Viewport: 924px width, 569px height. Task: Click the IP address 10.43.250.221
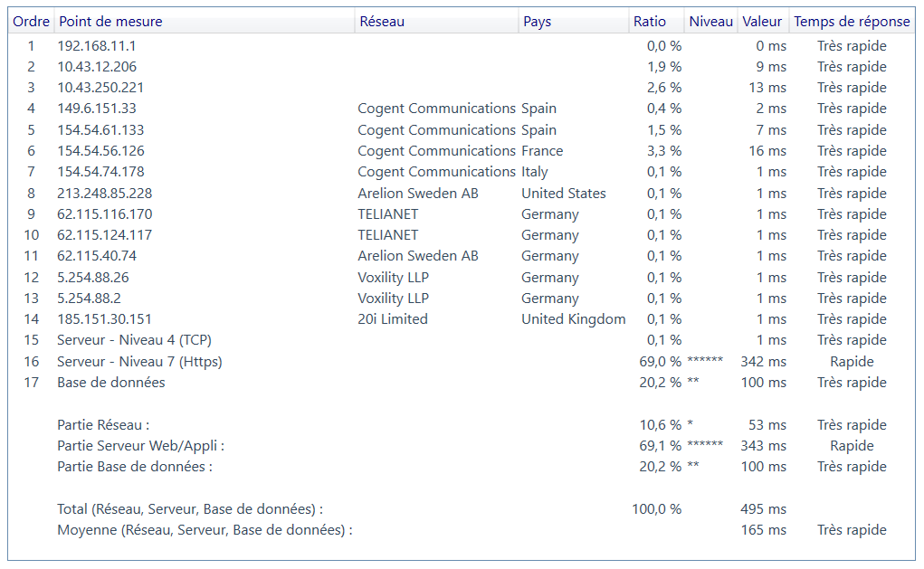pyautogui.click(x=100, y=88)
